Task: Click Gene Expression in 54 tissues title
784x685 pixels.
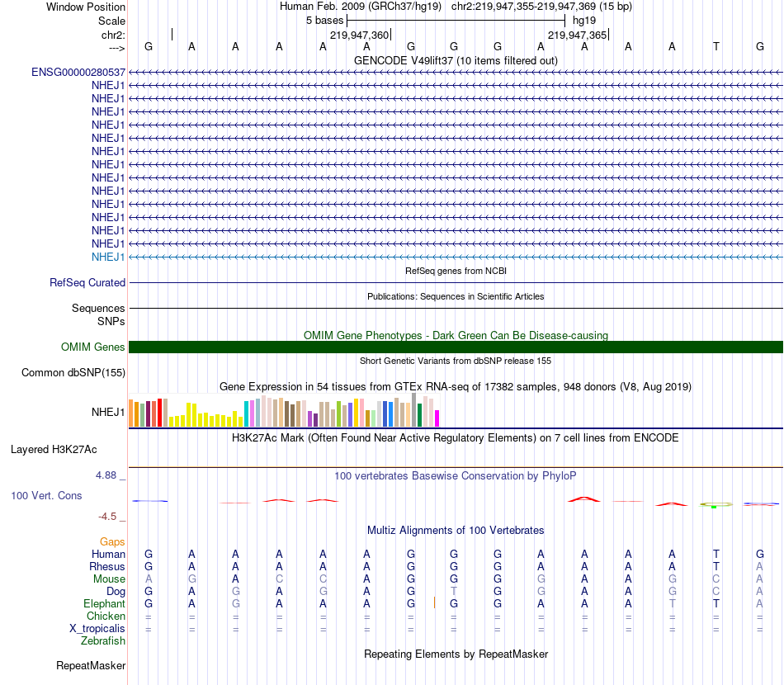Action: coord(456,386)
